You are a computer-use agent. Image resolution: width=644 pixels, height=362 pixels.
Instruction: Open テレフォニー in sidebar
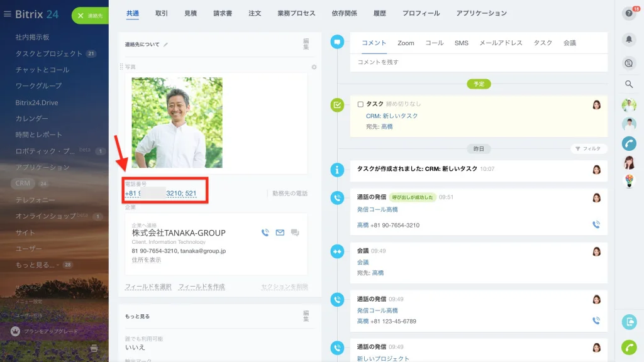tap(35, 200)
